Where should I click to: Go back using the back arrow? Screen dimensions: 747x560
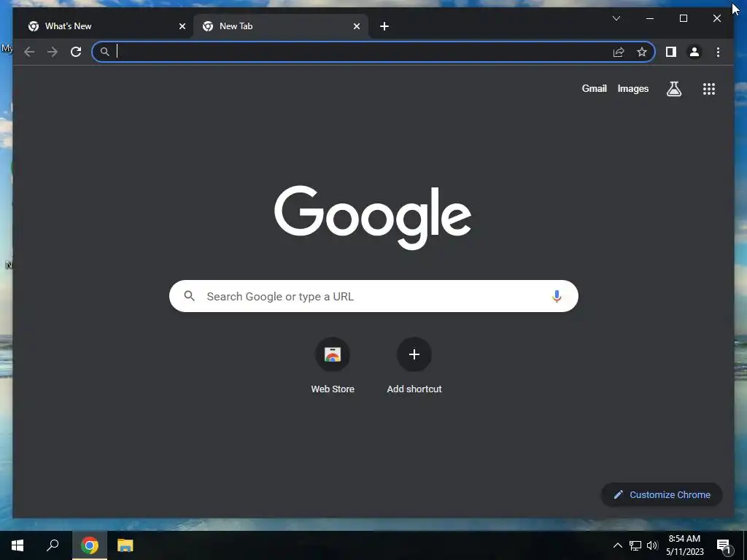pos(29,52)
